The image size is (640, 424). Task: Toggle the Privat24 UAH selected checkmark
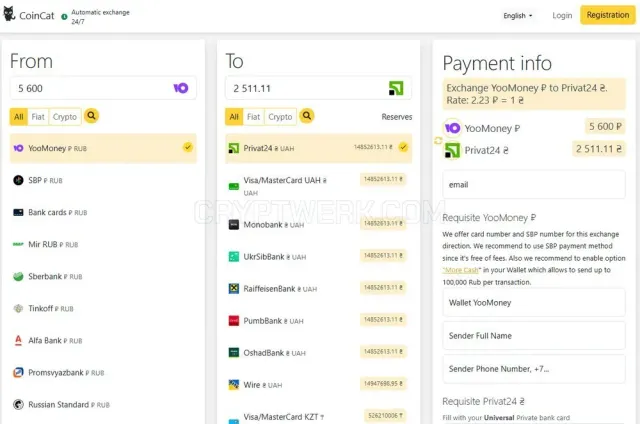coord(403,147)
